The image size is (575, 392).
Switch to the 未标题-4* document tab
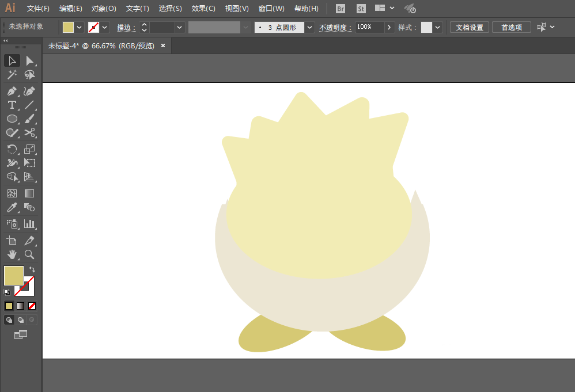tap(101, 46)
